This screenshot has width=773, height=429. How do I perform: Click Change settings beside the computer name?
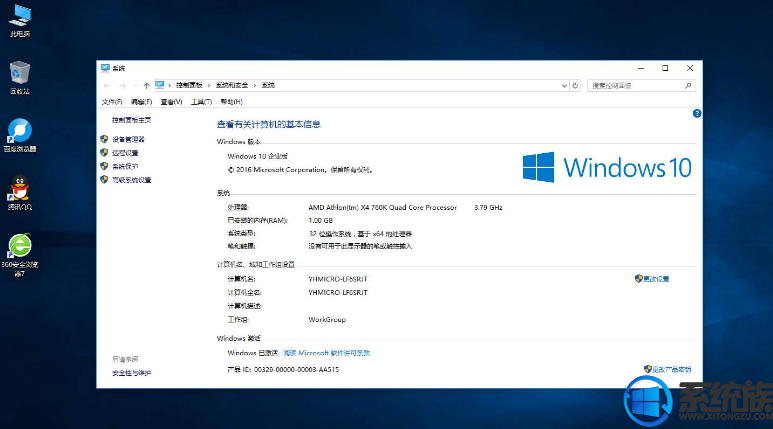coord(656,278)
